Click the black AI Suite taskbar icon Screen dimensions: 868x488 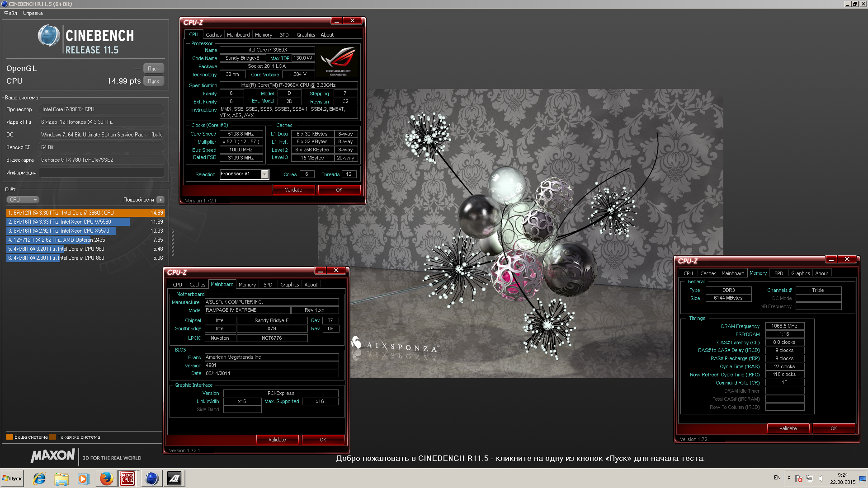pos(174,479)
